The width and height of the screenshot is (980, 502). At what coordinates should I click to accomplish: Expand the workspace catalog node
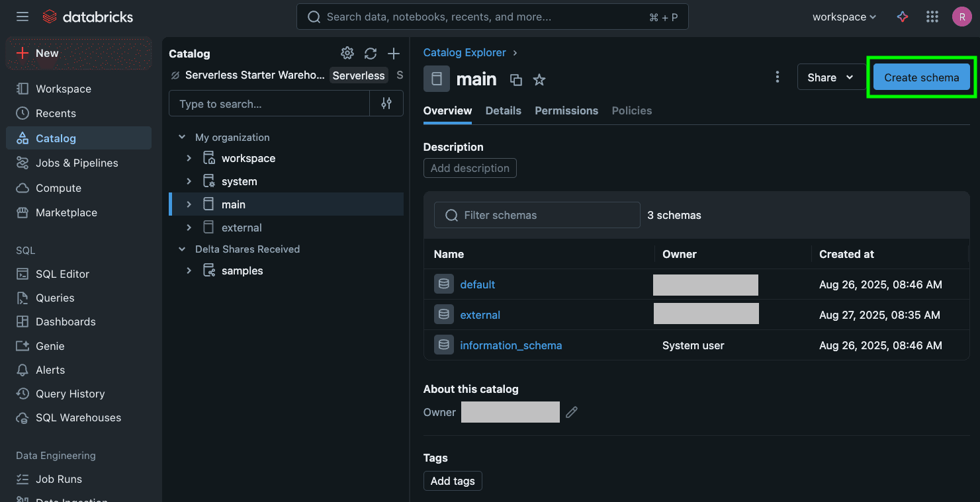tap(189, 158)
